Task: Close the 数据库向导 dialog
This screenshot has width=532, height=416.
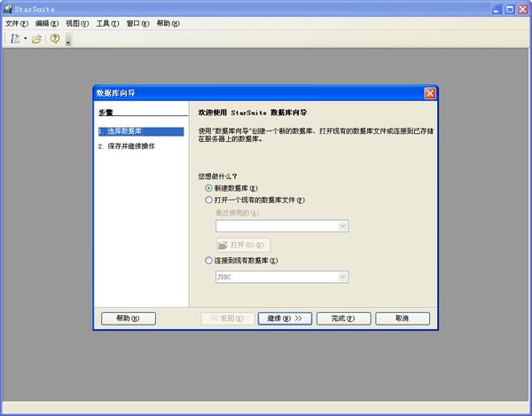Action: pyautogui.click(x=430, y=93)
